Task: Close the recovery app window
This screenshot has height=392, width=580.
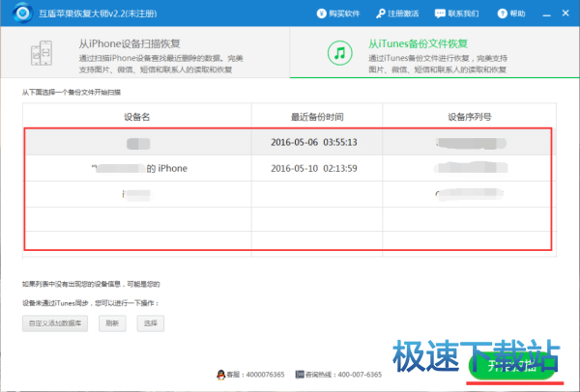Action: point(565,14)
